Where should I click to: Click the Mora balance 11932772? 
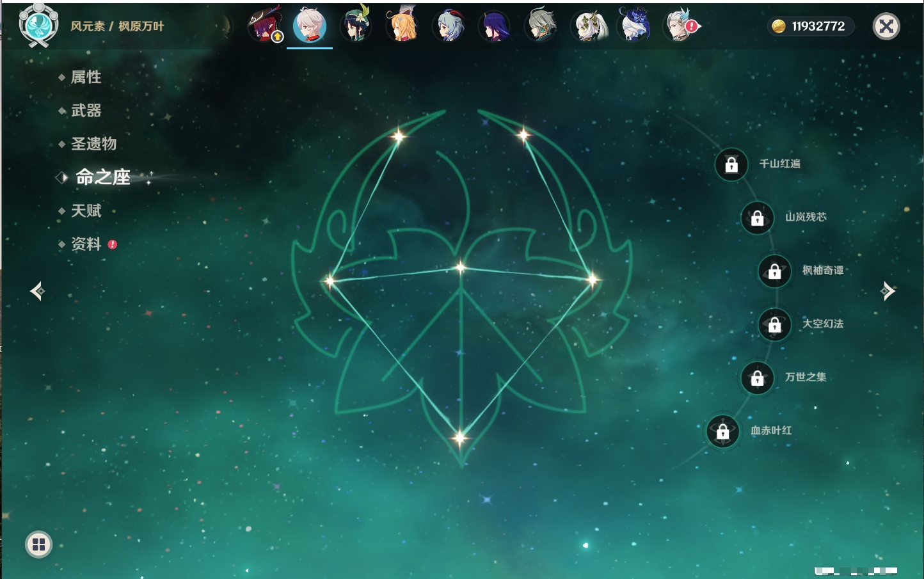pyautogui.click(x=818, y=26)
